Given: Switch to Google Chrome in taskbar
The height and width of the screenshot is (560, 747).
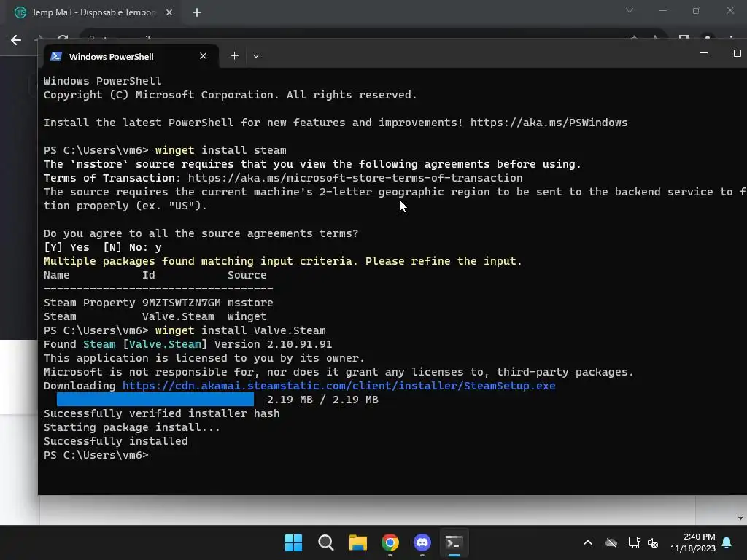Looking at the screenshot, I should pos(390,542).
